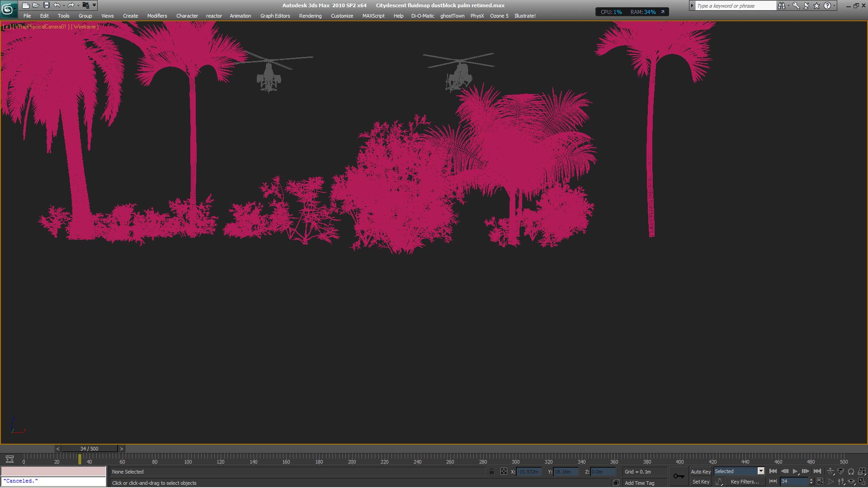Click the Undo arrow icon
This screenshot has width=868, height=488.
pyautogui.click(x=57, y=5)
